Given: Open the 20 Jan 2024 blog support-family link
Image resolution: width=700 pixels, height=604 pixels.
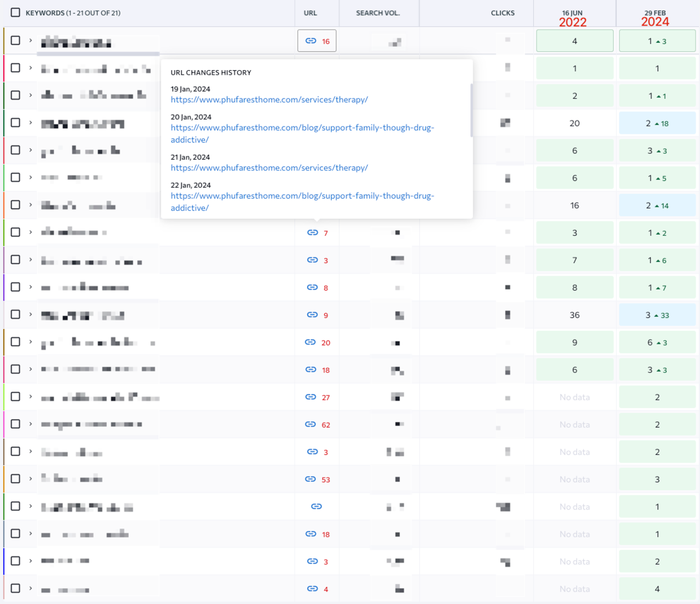Looking at the screenshot, I should pos(302,134).
